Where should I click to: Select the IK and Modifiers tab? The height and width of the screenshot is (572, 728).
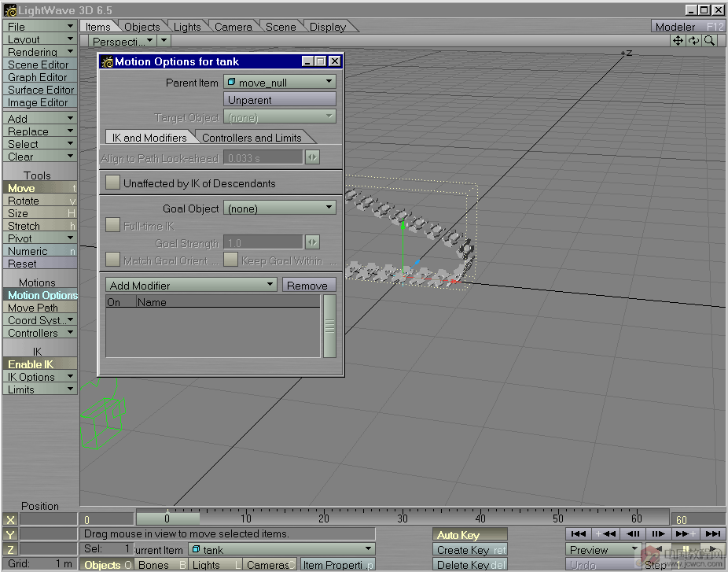149,138
